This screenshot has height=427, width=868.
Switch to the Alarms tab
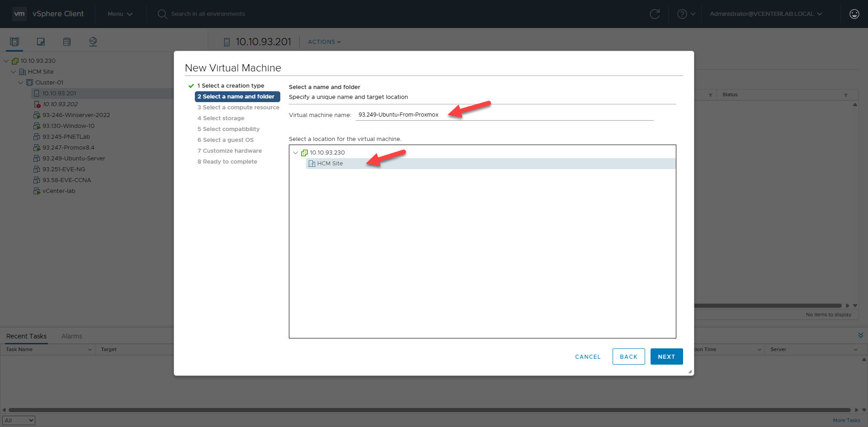tap(71, 336)
